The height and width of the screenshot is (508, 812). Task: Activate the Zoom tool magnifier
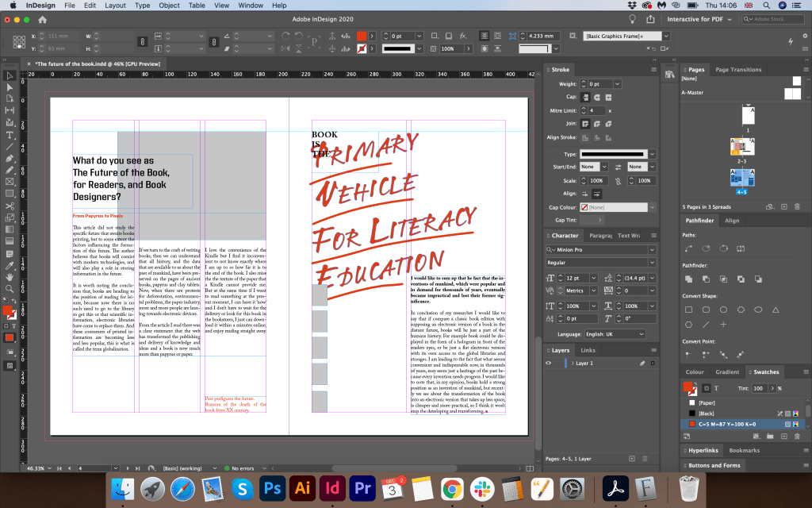(10, 290)
